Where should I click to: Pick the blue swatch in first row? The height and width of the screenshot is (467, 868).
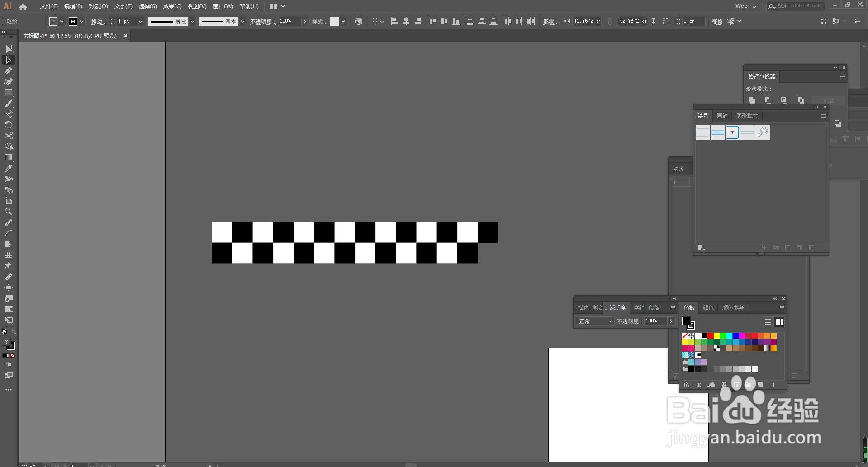point(736,336)
